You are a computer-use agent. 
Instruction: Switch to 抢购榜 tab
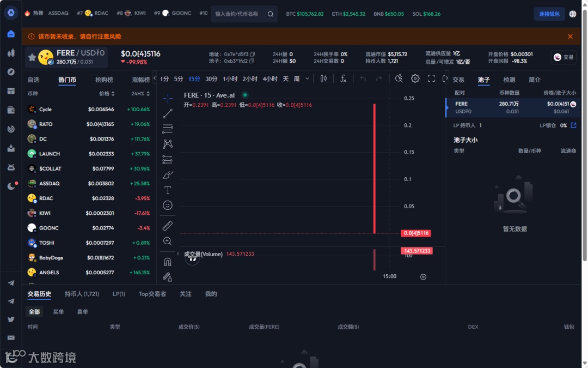click(x=104, y=80)
